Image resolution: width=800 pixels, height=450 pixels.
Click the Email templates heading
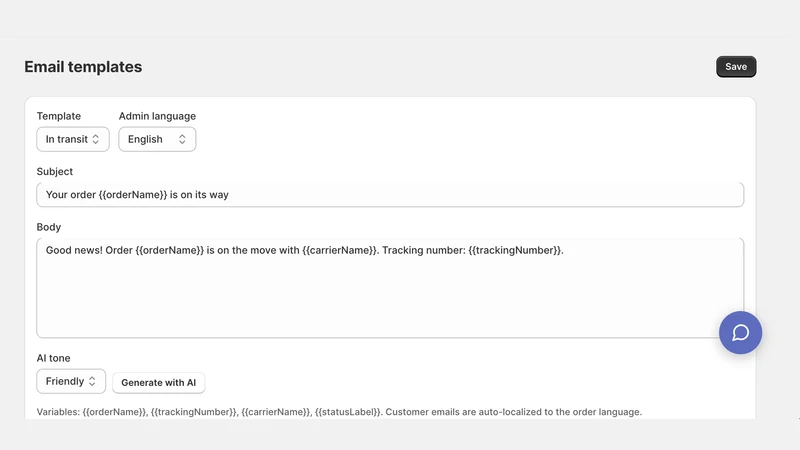(83, 67)
